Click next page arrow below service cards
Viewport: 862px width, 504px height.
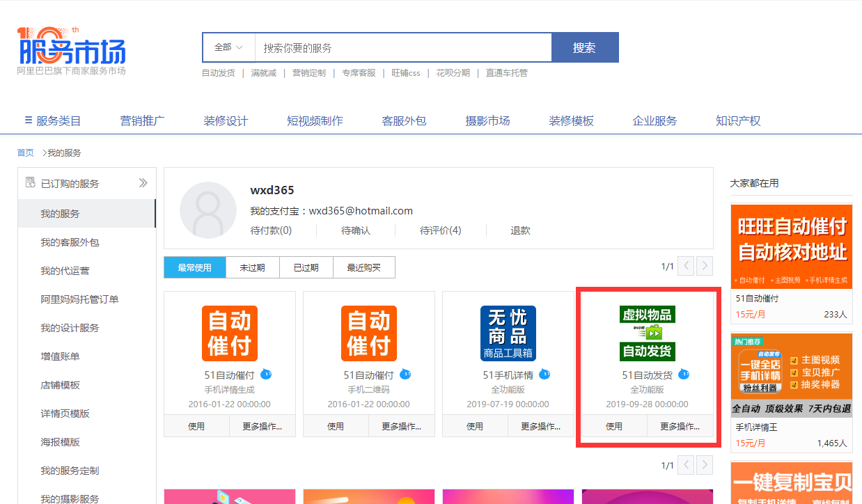tap(705, 465)
